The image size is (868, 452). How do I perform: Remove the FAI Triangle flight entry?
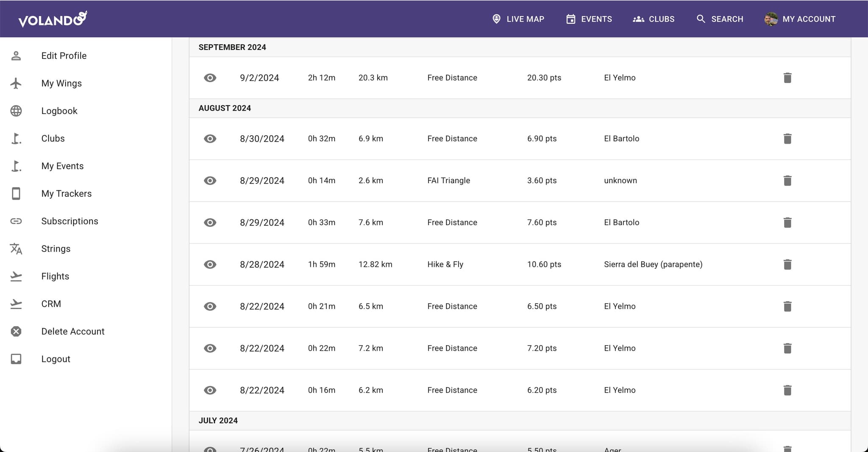tap(787, 181)
